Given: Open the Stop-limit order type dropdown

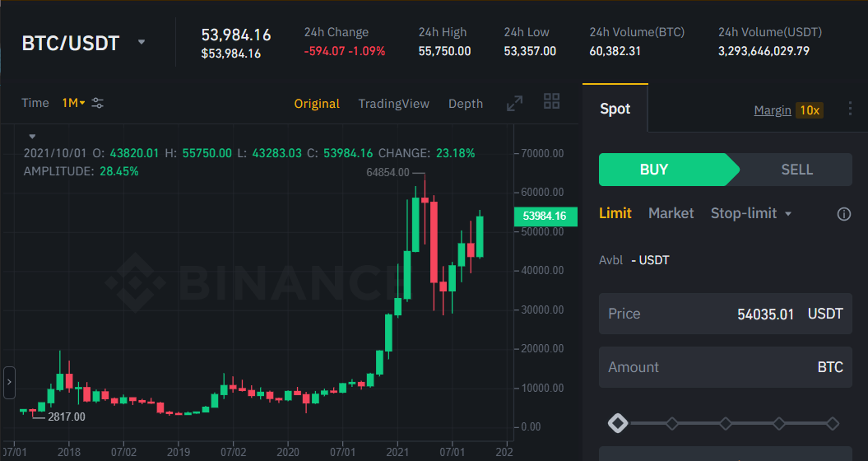Looking at the screenshot, I should coord(750,213).
